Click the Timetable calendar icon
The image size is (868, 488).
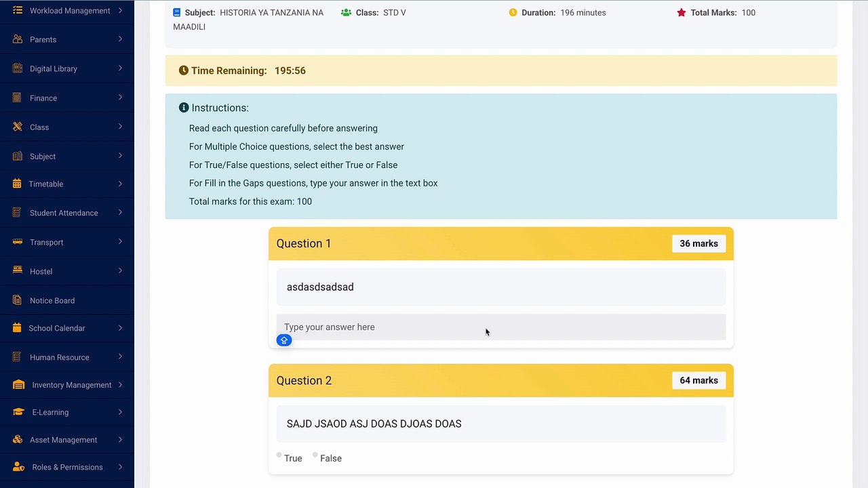[x=17, y=184]
